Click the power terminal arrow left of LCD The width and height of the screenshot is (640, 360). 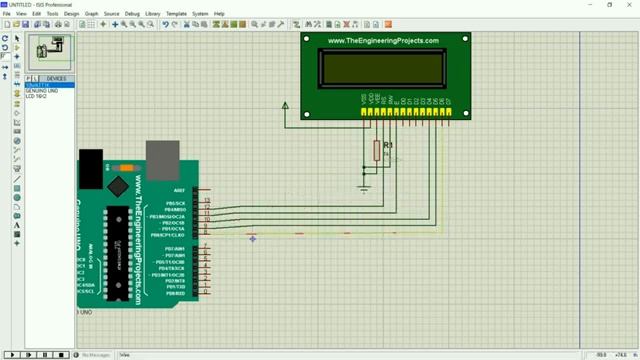pyautogui.click(x=285, y=106)
